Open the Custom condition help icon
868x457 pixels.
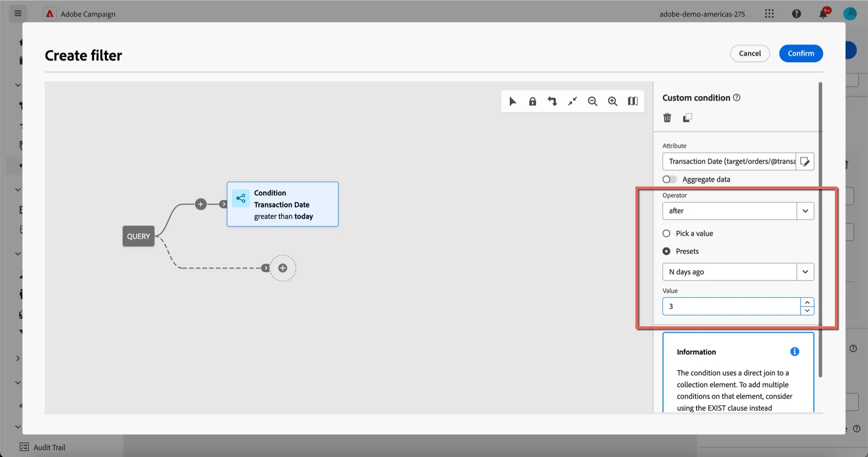coord(736,98)
